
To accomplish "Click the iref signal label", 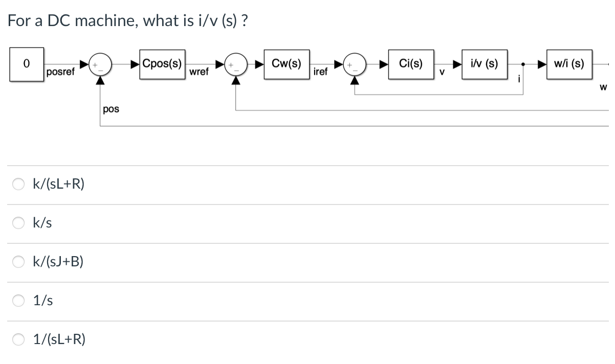I will point(322,72).
